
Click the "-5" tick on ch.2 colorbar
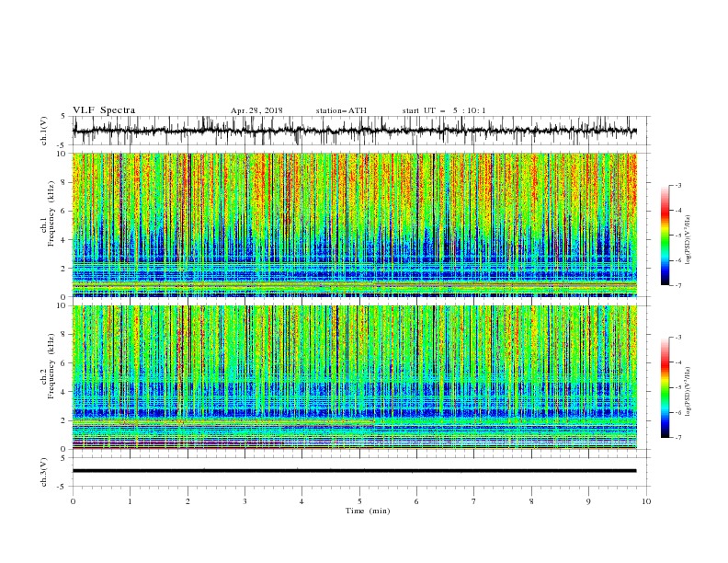pos(678,387)
